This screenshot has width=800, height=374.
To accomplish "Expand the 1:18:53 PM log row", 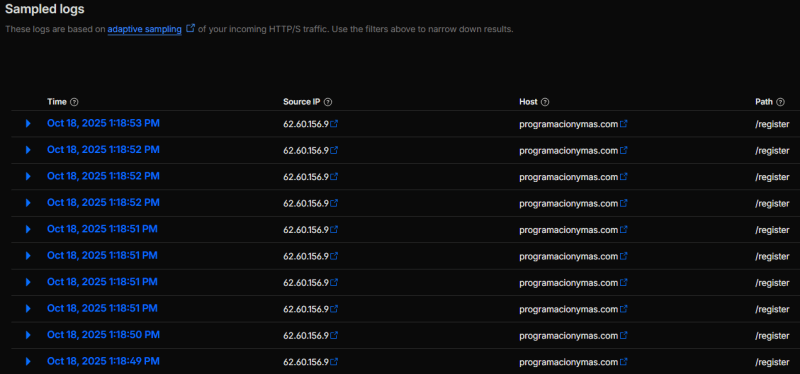I will pos(28,123).
